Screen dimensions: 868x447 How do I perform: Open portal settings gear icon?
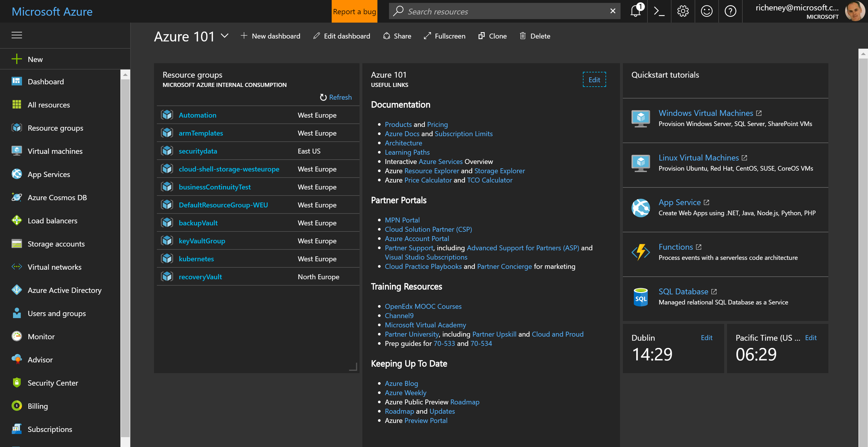(x=683, y=11)
